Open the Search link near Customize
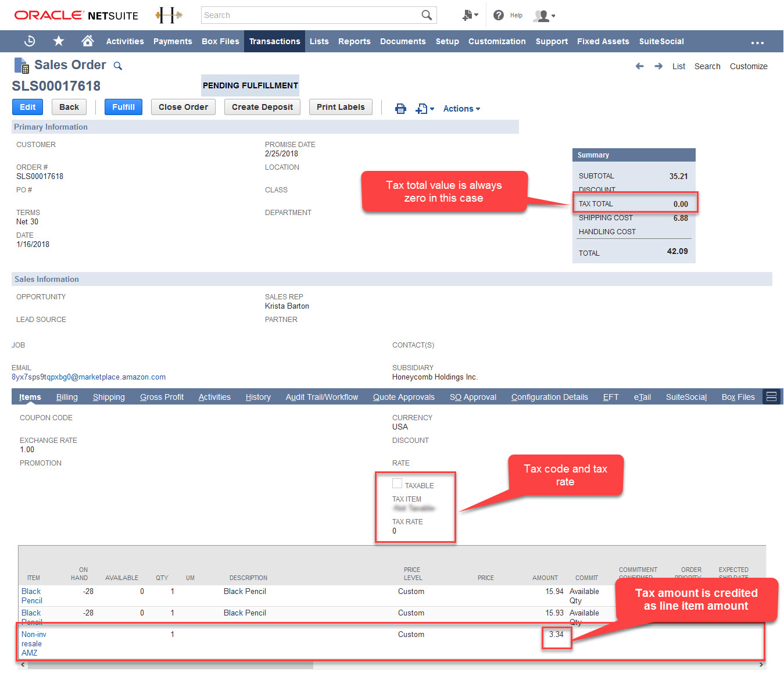 [x=707, y=66]
